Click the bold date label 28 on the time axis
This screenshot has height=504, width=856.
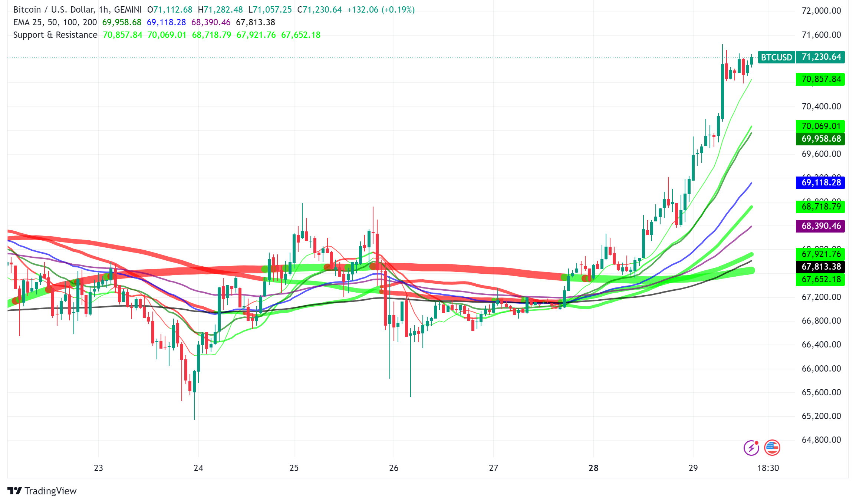[x=593, y=468]
